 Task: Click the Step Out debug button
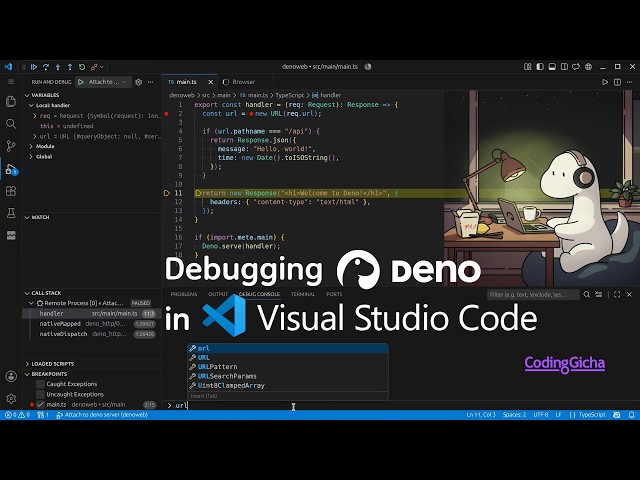click(x=70, y=67)
